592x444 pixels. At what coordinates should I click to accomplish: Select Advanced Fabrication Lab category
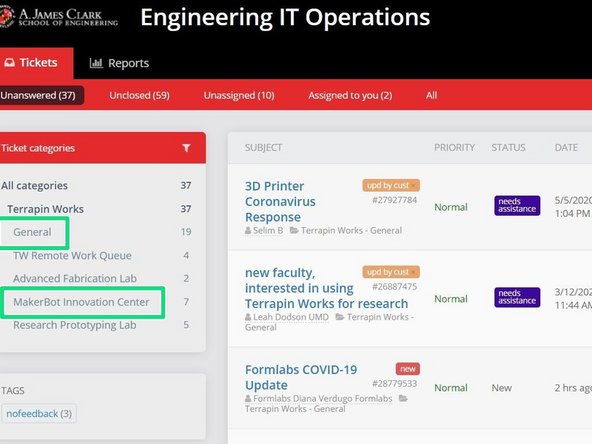coord(75,278)
